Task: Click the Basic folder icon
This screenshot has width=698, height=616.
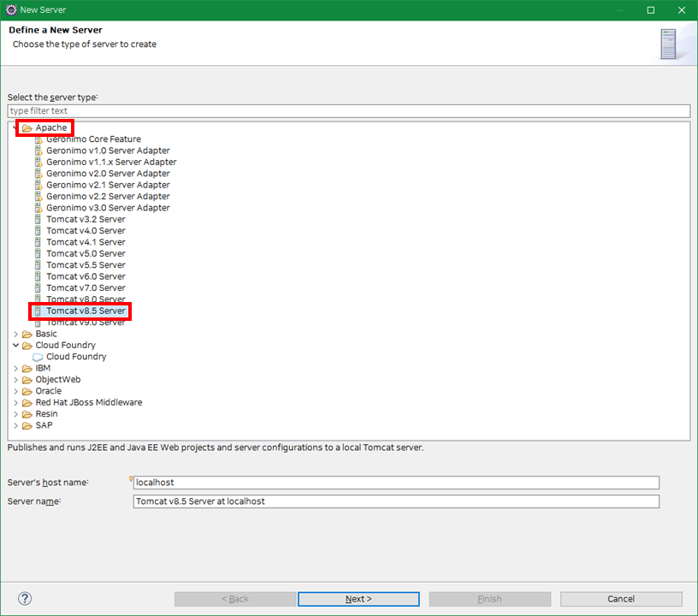Action: click(27, 334)
